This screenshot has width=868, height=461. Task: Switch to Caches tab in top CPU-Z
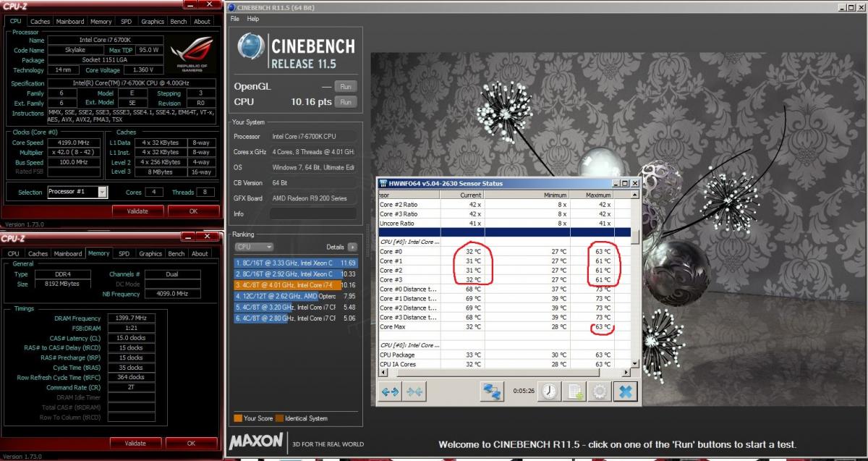40,22
